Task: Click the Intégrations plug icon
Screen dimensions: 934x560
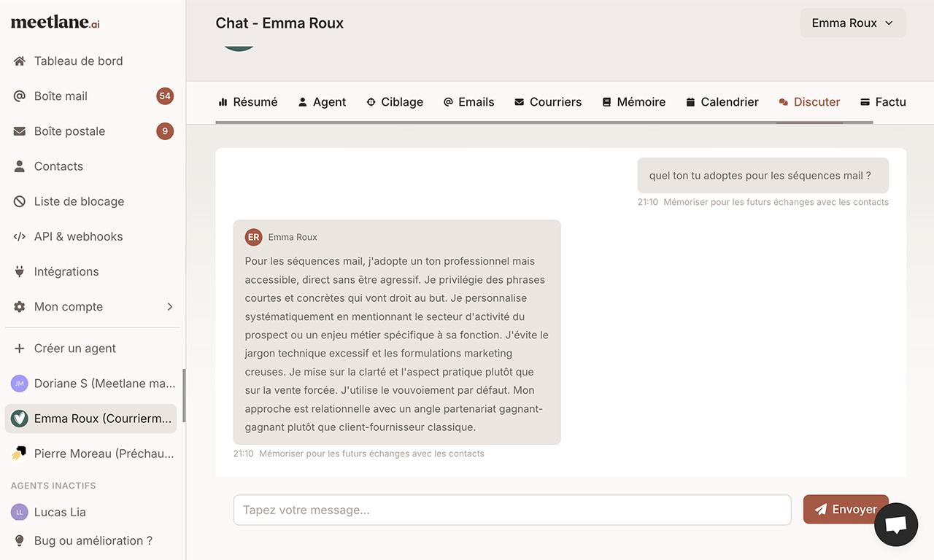Action: coord(19,271)
